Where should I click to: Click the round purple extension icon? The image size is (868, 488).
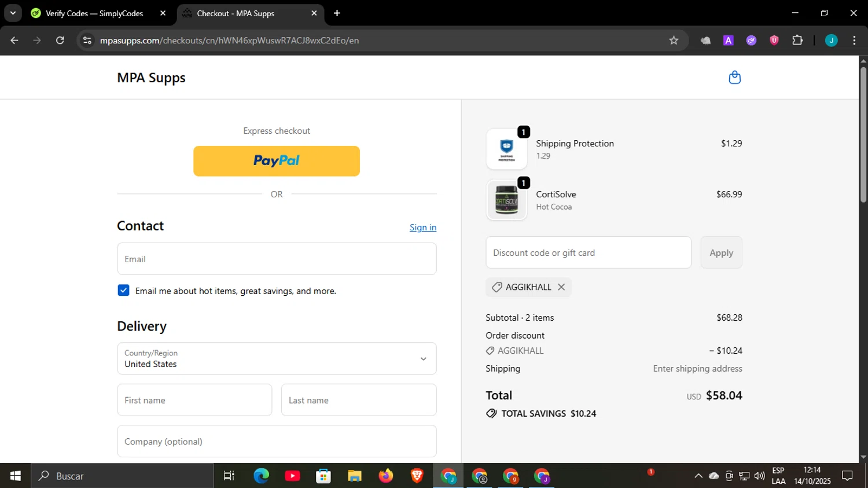751,41
